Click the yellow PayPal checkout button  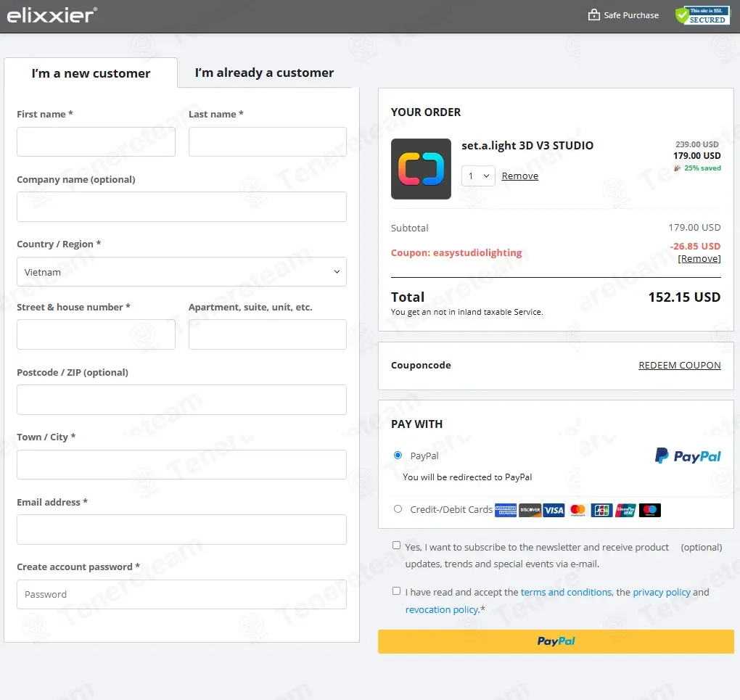(x=556, y=641)
